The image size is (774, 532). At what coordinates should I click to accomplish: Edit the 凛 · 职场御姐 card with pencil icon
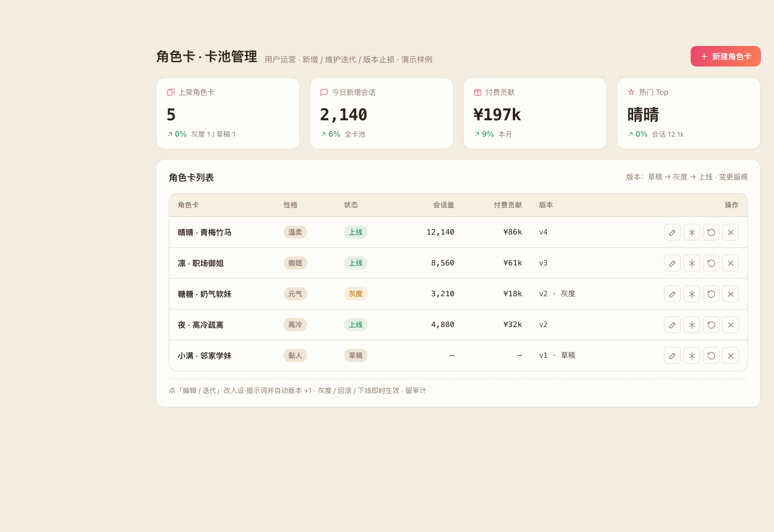pos(672,263)
